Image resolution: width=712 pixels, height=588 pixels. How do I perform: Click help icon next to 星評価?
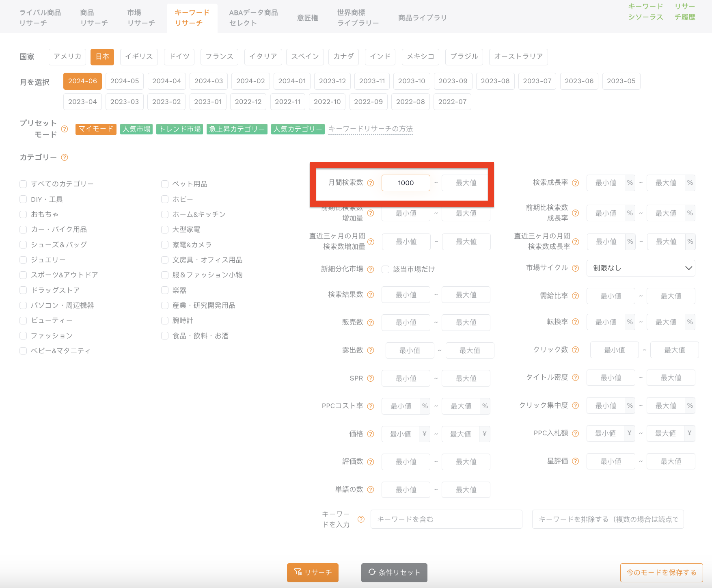click(x=576, y=461)
